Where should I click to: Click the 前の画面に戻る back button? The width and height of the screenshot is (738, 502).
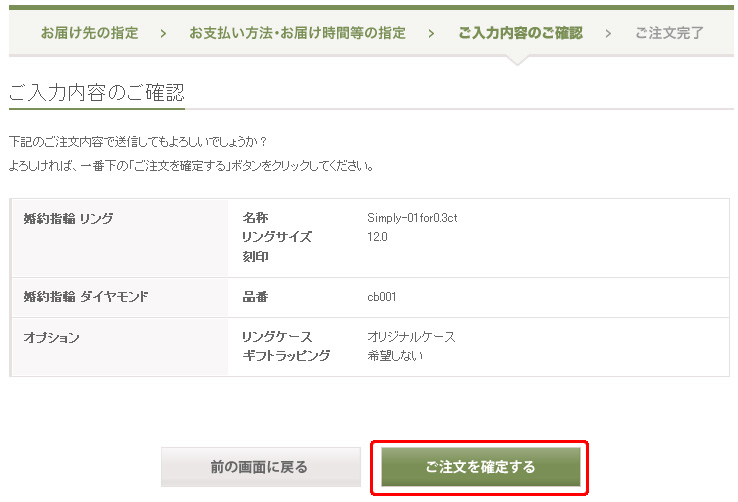click(x=259, y=467)
